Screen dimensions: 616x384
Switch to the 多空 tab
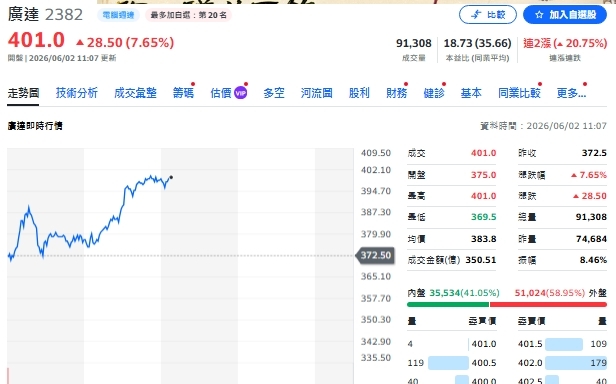tap(274, 93)
